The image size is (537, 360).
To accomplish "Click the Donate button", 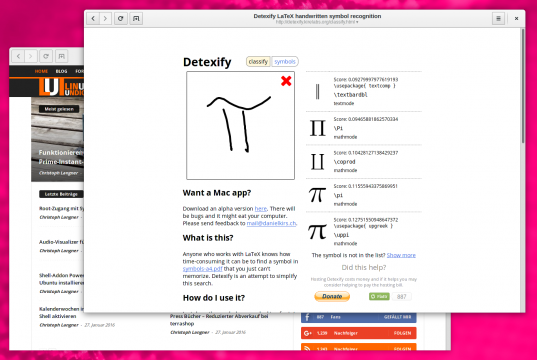I will click(332, 296).
